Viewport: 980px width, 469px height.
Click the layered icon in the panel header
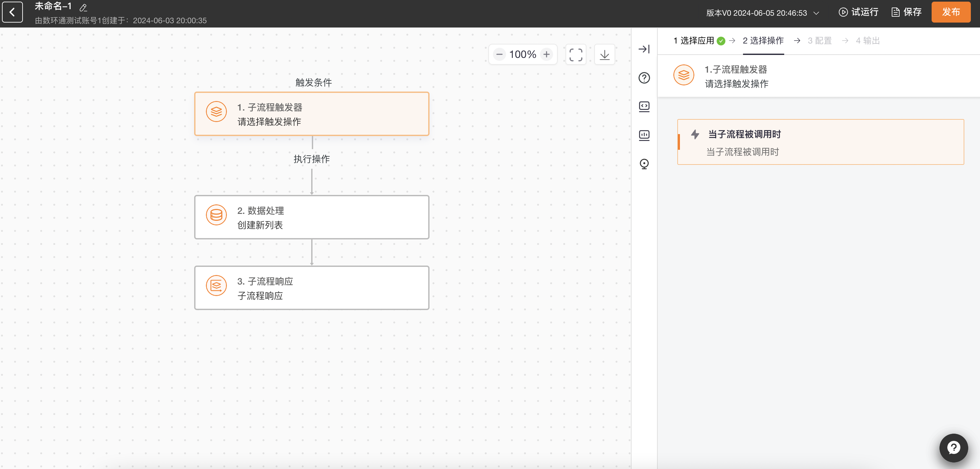click(684, 75)
